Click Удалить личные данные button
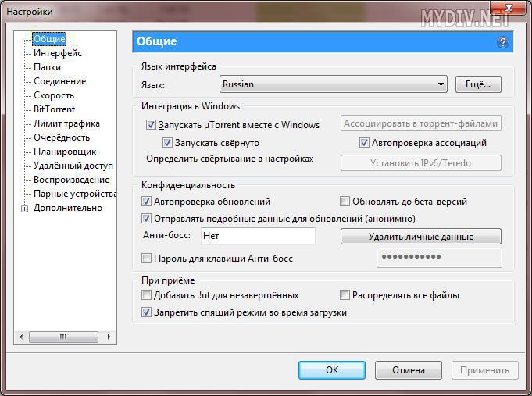The height and width of the screenshot is (396, 532). point(421,236)
